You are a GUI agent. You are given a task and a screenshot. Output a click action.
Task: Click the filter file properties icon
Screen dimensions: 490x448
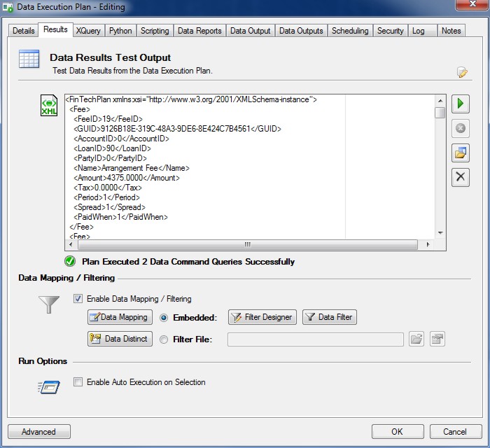tap(437, 339)
